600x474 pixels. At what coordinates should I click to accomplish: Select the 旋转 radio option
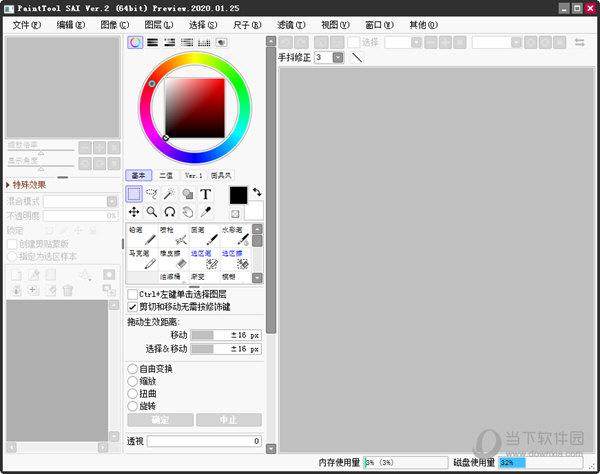pyautogui.click(x=132, y=406)
